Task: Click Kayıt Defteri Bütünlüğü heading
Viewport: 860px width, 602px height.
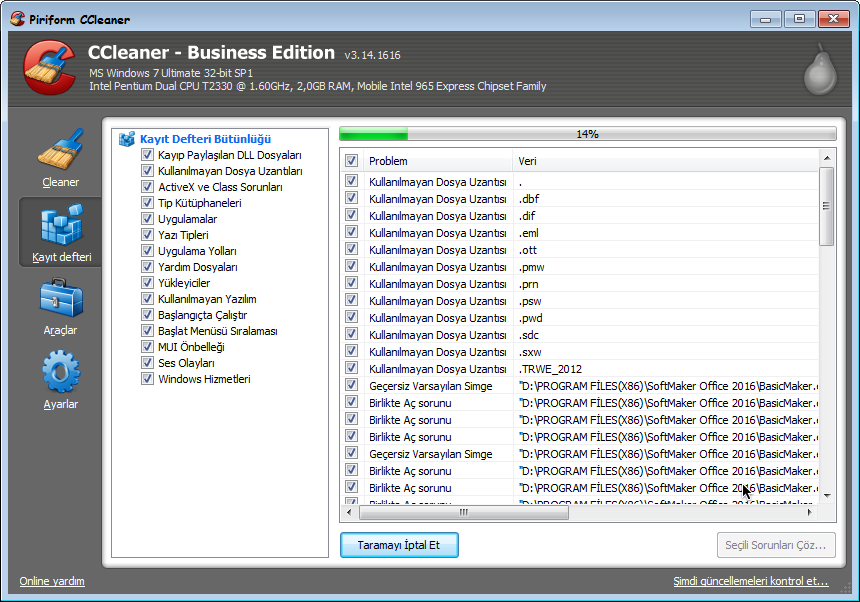Action: [205, 139]
